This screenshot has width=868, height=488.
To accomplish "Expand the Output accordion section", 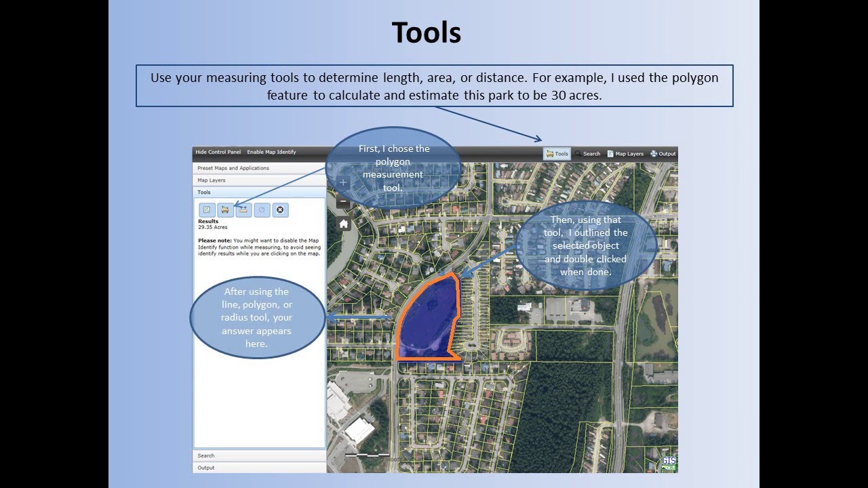I will click(260, 468).
